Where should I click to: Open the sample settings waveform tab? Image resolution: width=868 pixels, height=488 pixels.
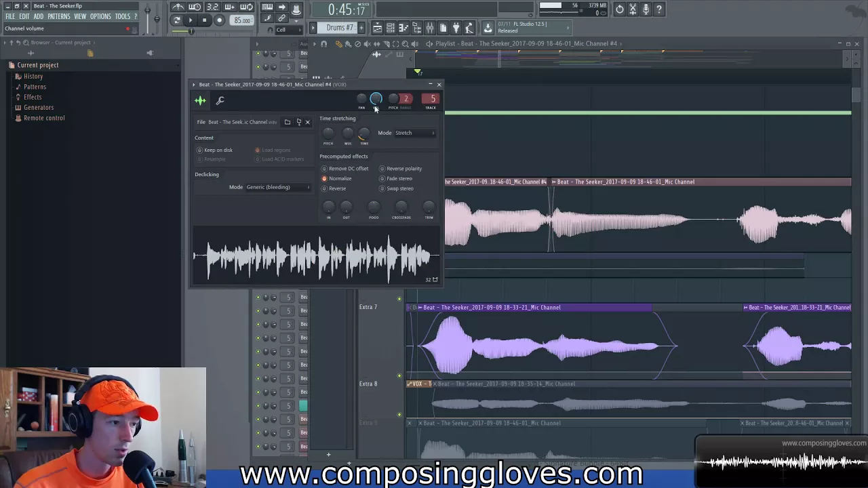(200, 100)
